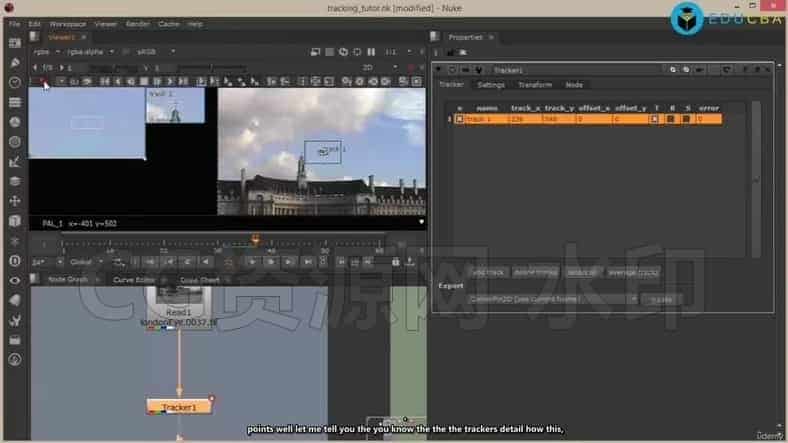Open the rgba.alpha channel dropdown
The height and width of the screenshot is (443, 788).
(x=90, y=52)
